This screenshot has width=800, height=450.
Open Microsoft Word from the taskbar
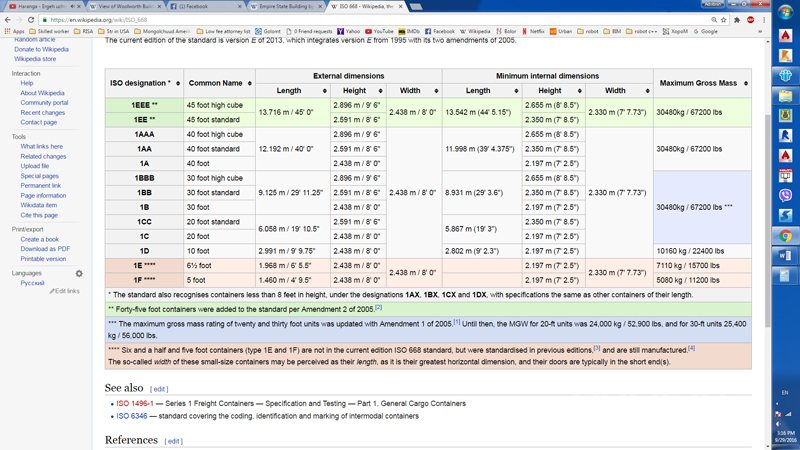[x=786, y=257]
